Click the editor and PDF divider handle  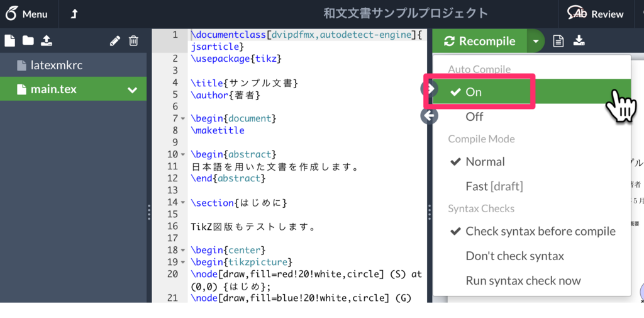coord(430,212)
